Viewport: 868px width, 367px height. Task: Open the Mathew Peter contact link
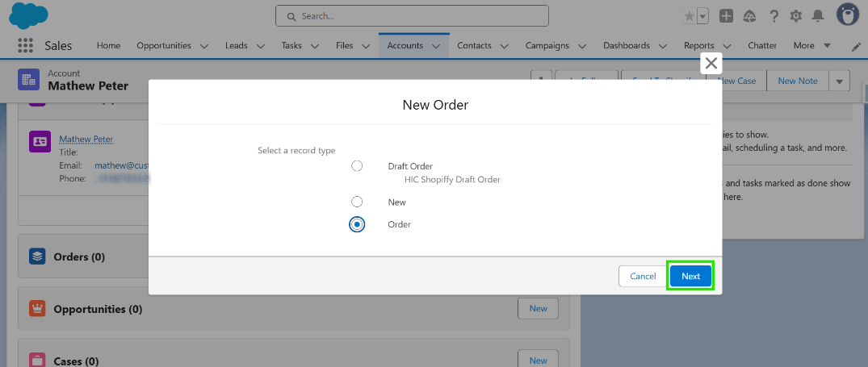tap(86, 139)
